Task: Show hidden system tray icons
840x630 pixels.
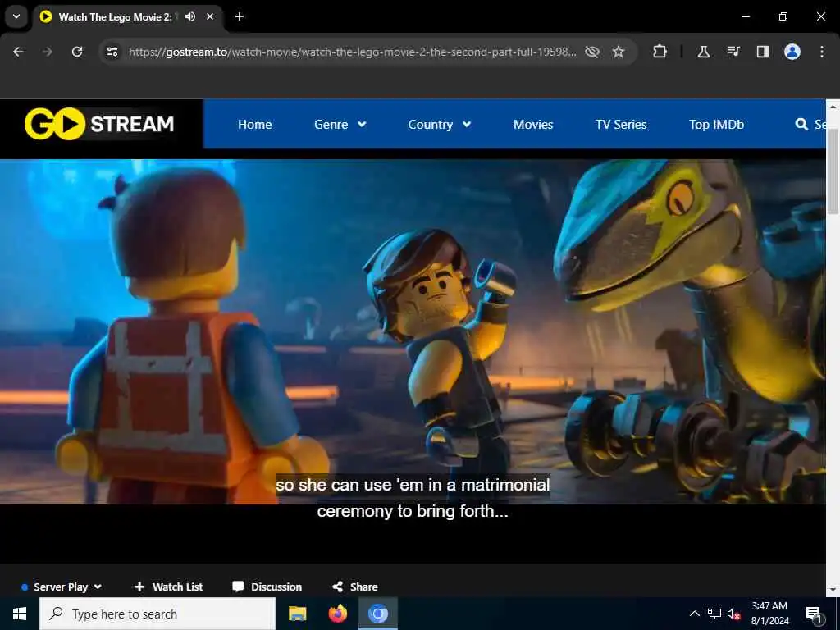Action: 694,614
